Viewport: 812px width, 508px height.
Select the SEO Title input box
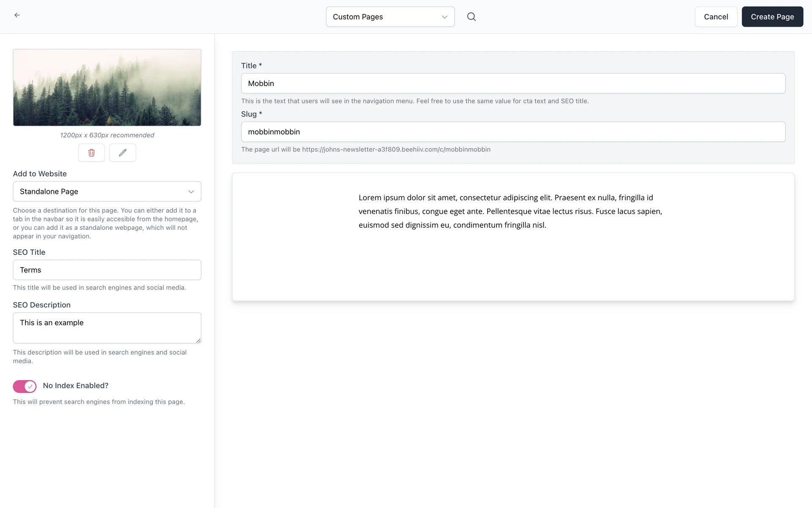pyautogui.click(x=107, y=270)
